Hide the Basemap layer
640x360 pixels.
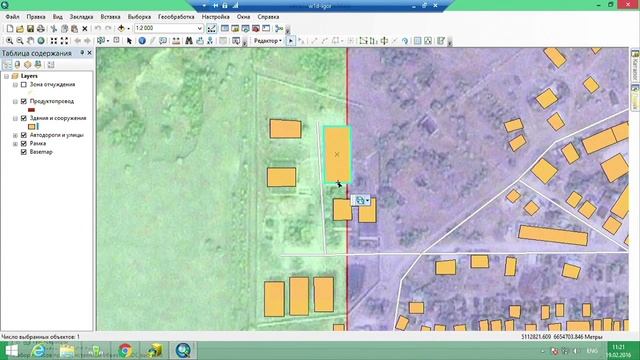pos(24,152)
